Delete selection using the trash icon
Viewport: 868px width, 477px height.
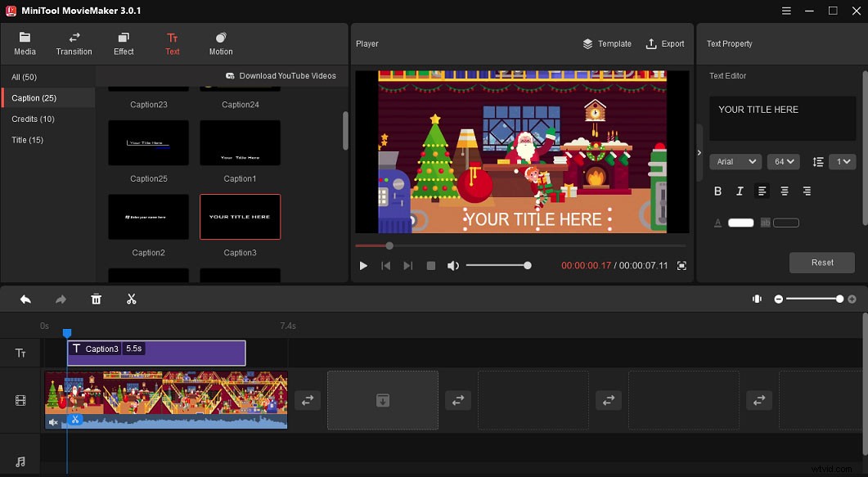tap(96, 299)
